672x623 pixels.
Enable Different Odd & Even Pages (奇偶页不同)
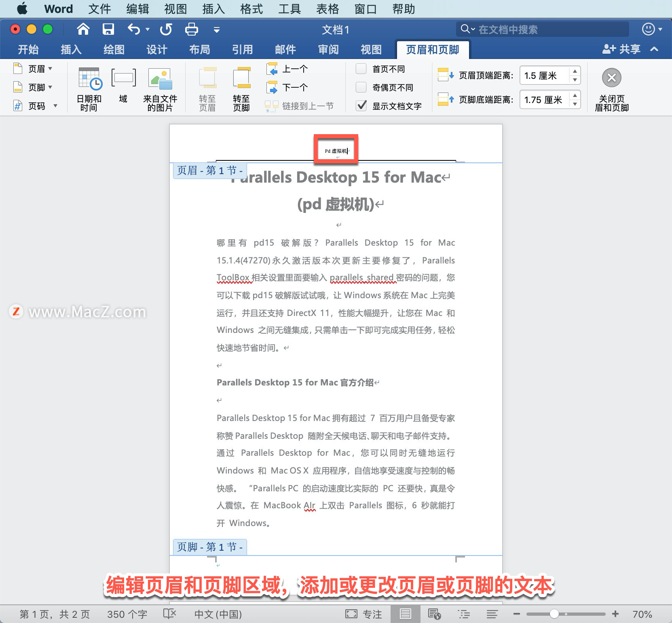361,87
